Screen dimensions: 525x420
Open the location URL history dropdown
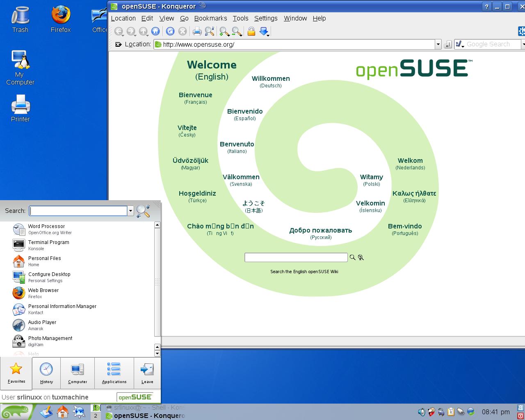(x=438, y=44)
